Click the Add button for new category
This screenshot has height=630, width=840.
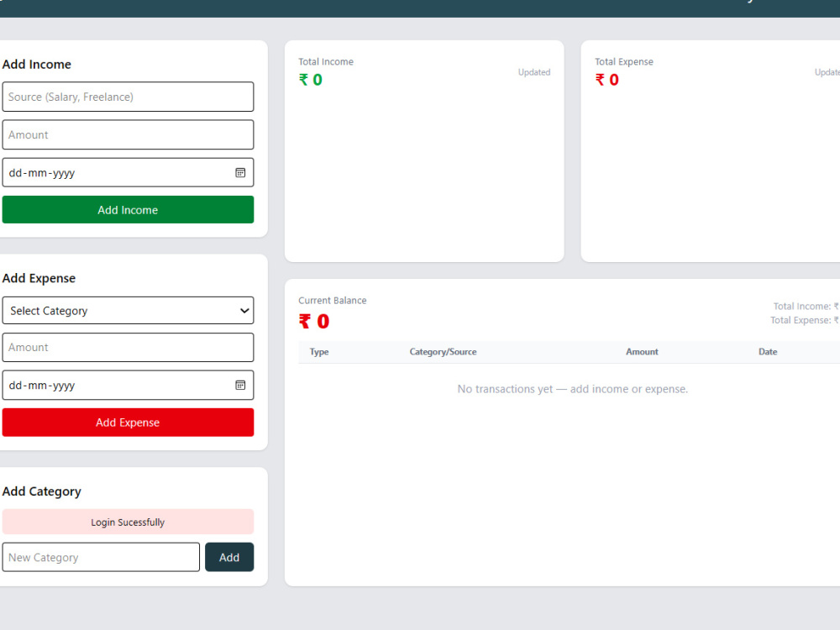[229, 557]
